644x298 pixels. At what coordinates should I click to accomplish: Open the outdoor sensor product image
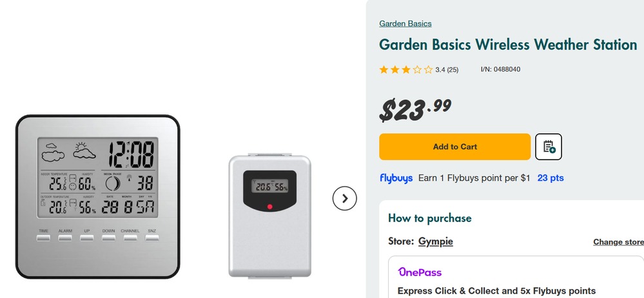tap(270, 216)
